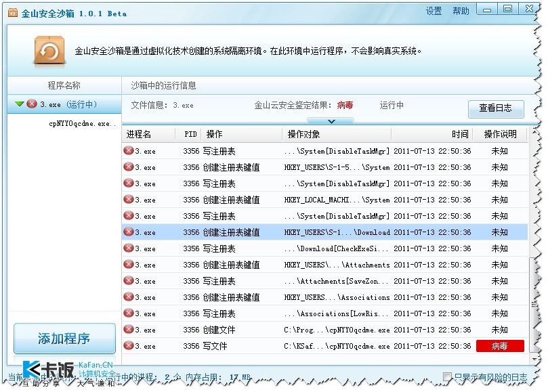The height and width of the screenshot is (392, 548).
Task: Enable 只显示有风险的日志 checkbox
Action: coord(447,377)
